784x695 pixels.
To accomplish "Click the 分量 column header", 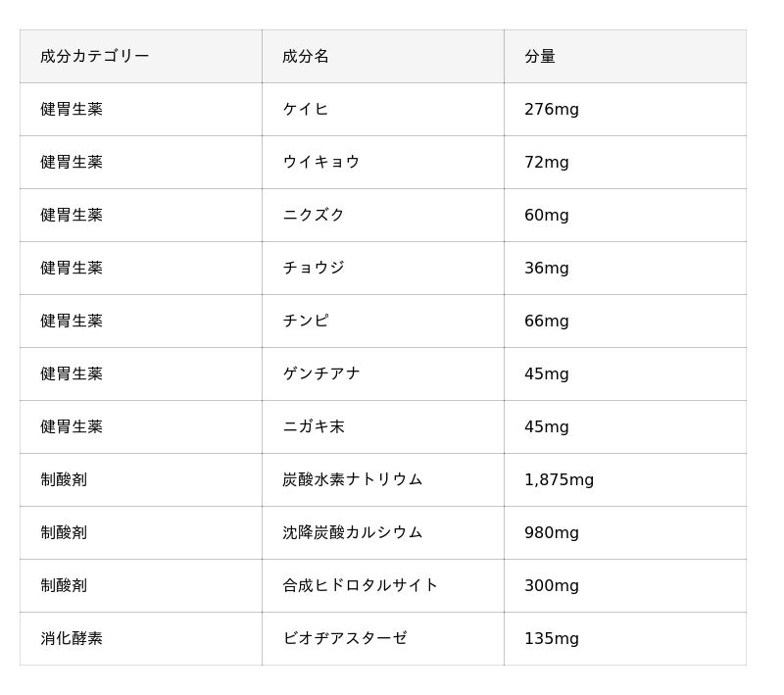I will pos(540,57).
